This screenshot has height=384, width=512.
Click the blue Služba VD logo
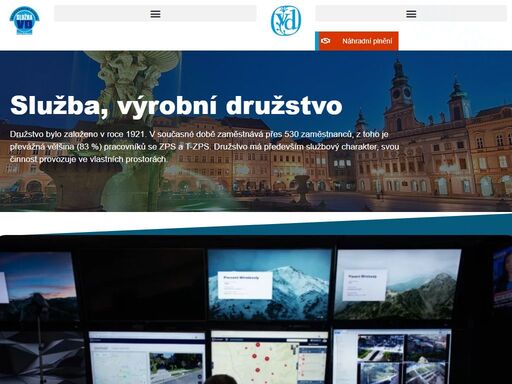pos(24,20)
